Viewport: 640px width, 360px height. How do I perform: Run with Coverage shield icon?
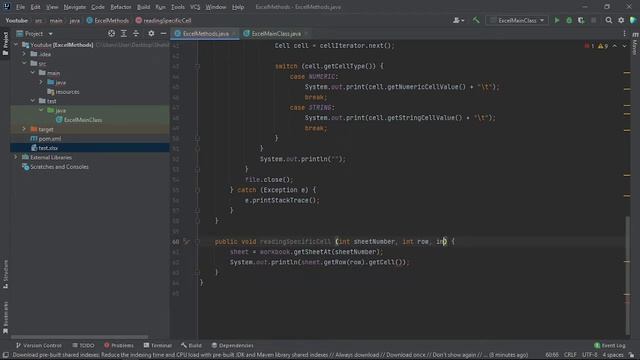click(x=581, y=20)
